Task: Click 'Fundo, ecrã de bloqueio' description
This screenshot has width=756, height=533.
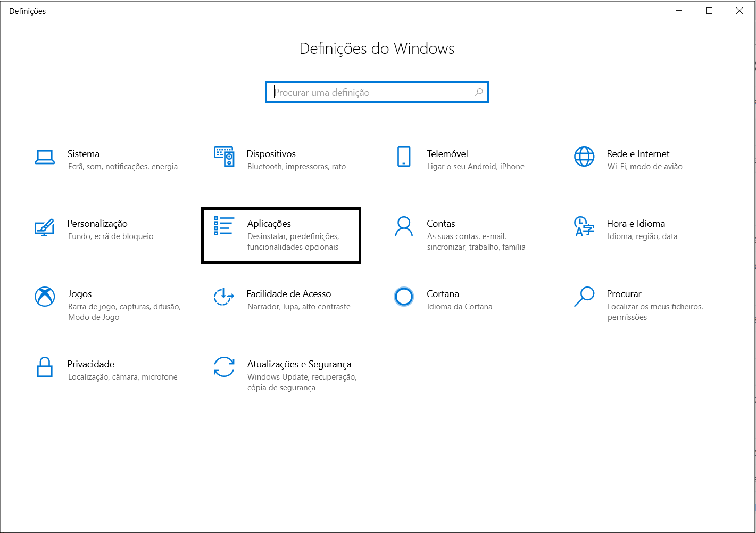Action: [x=111, y=236]
